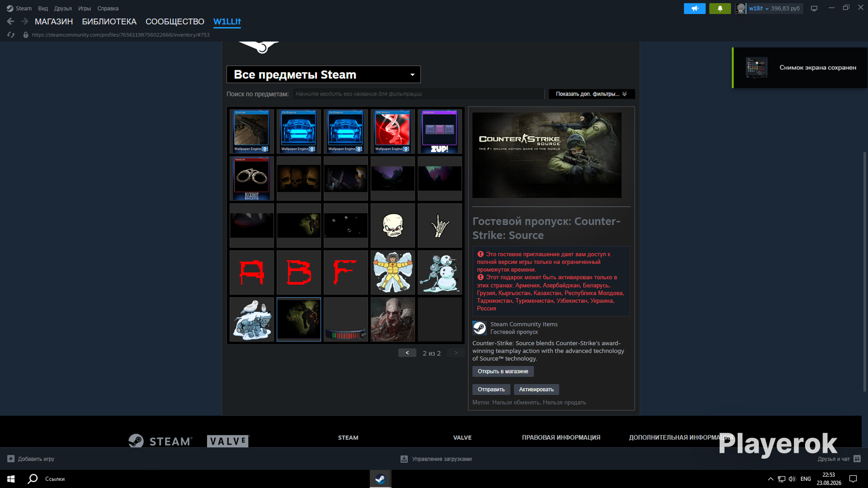The width and height of the screenshot is (868, 488).
Task: Switch to the БИБЛИОТЕКА tab
Action: [109, 21]
